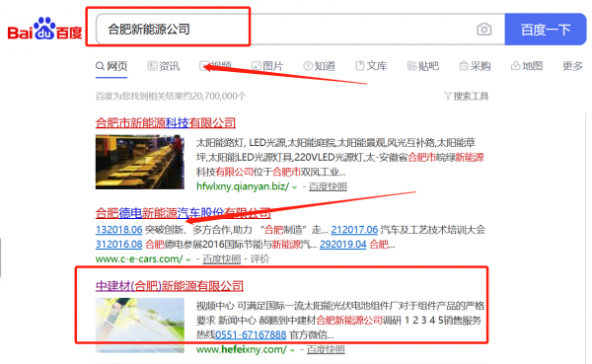Switch to the 资讯 tab
Screen dimensions: 592x364
(164, 66)
